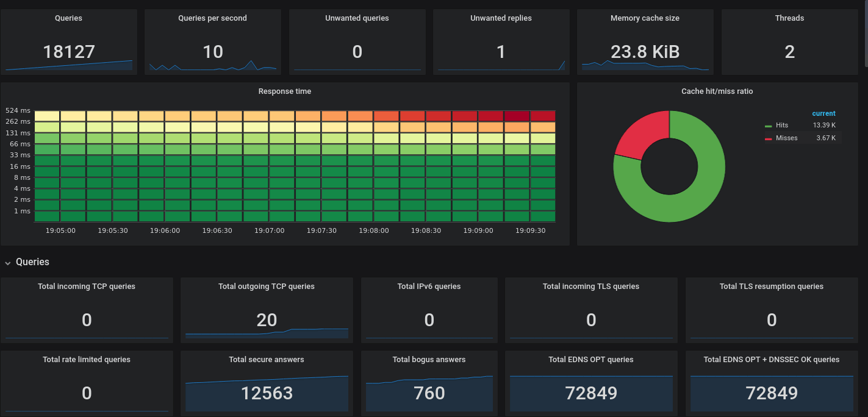This screenshot has height=417, width=868.
Task: Click the 23.8 KiB cache value
Action: point(645,52)
